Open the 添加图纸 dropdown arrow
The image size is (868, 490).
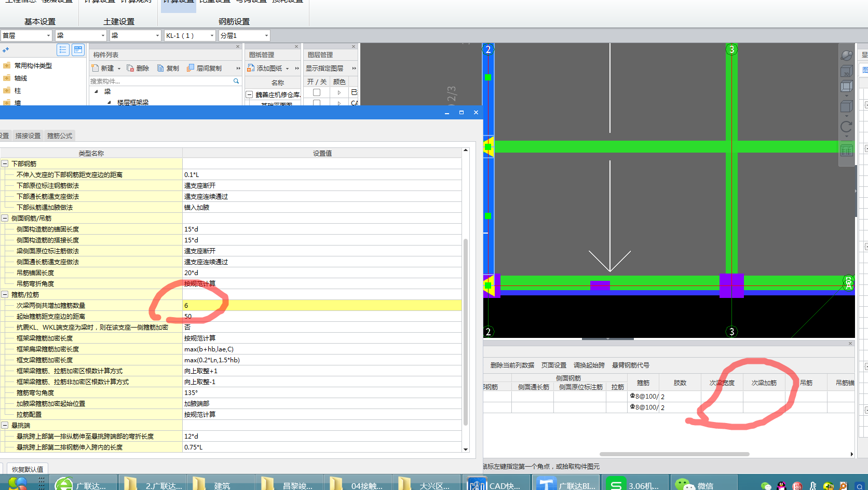pos(287,69)
